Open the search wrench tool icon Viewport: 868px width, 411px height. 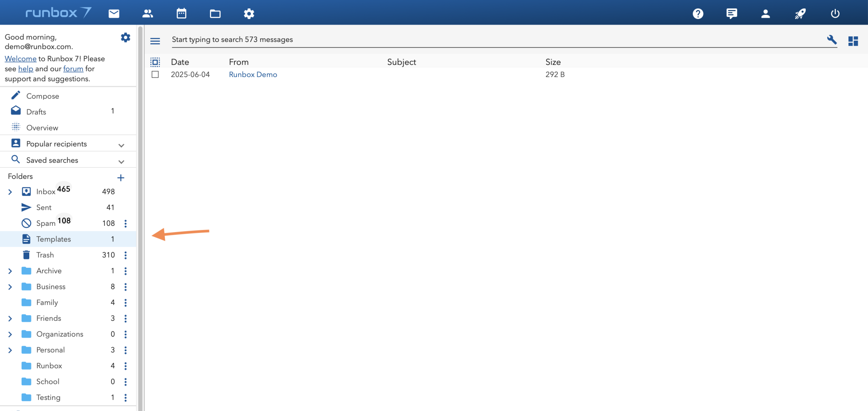pyautogui.click(x=832, y=40)
